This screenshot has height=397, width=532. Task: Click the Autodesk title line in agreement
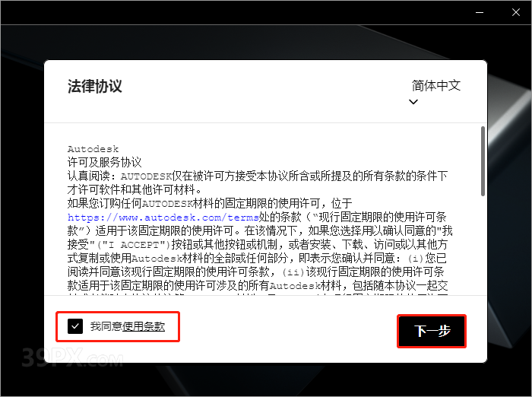93,149
